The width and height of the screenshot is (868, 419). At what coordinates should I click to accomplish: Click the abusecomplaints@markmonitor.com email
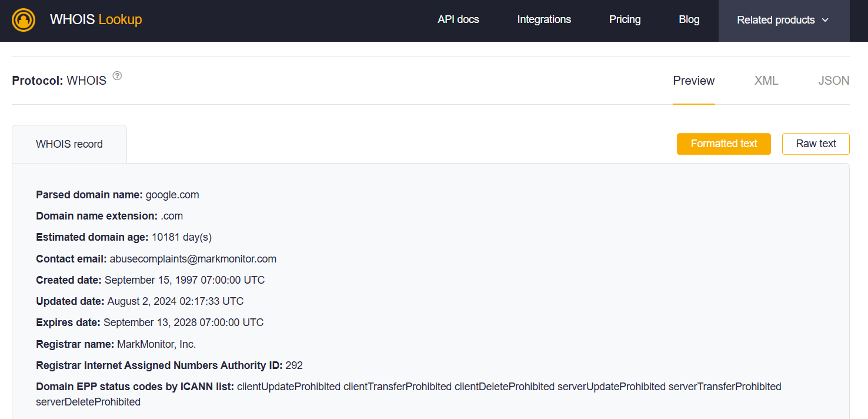pyautogui.click(x=193, y=259)
